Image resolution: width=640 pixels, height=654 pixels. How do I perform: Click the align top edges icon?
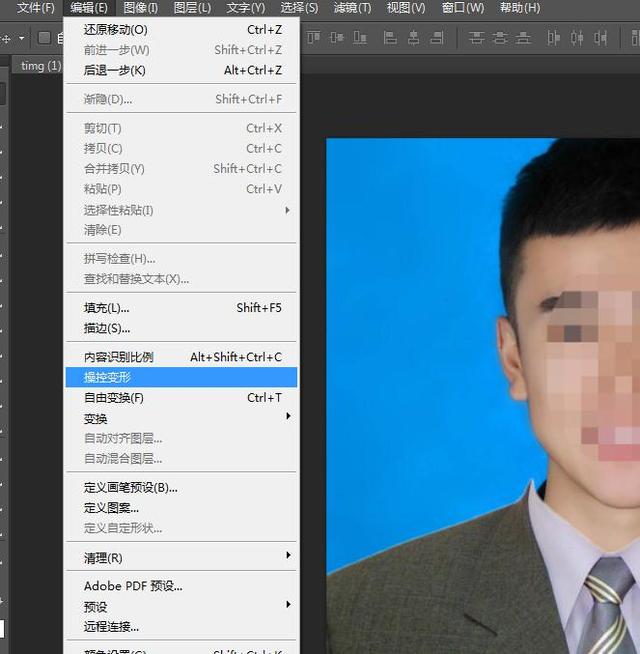click(313, 38)
